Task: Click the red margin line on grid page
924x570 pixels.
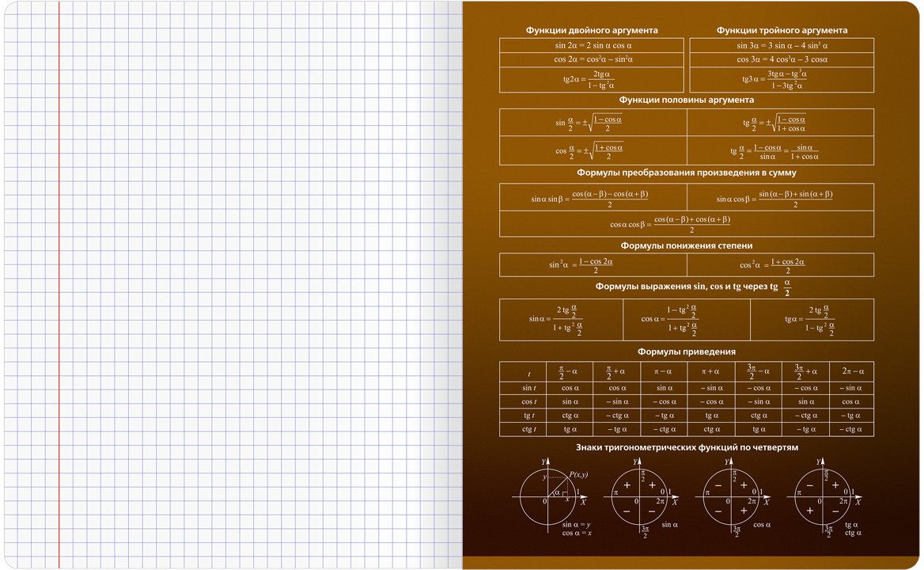Action: tap(59, 285)
